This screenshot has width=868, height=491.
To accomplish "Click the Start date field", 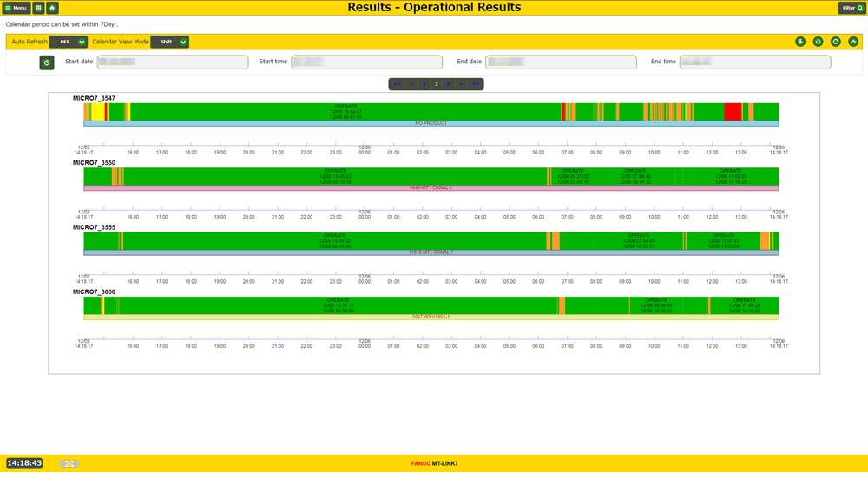I will pyautogui.click(x=172, y=62).
